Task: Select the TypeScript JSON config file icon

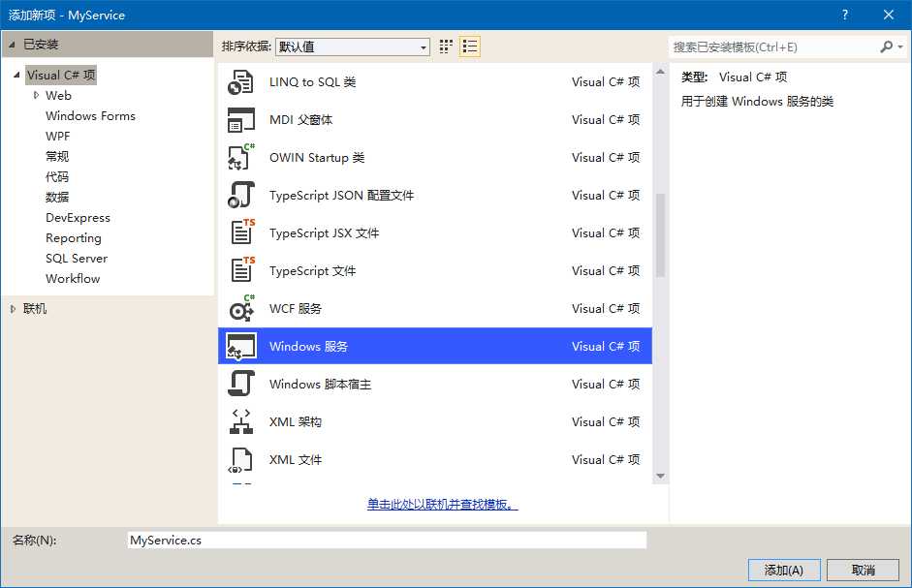Action: coord(240,195)
